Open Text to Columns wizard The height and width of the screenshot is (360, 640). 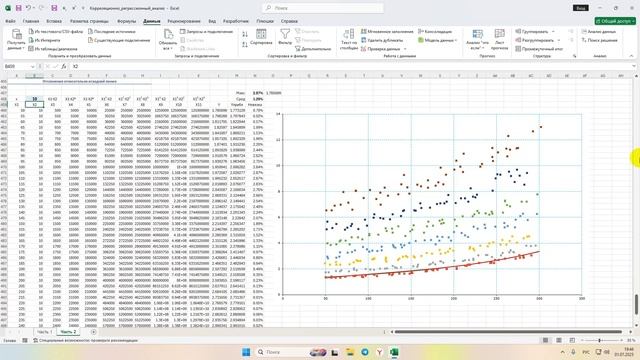[349, 40]
